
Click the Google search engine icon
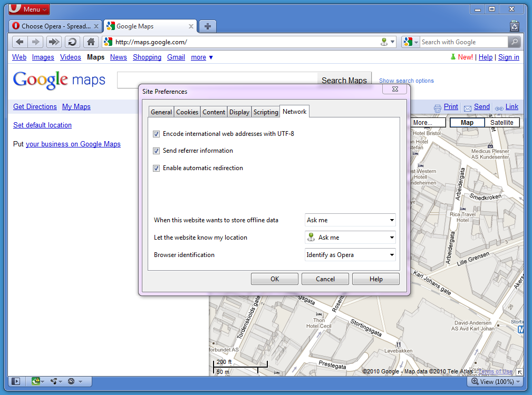tap(408, 42)
